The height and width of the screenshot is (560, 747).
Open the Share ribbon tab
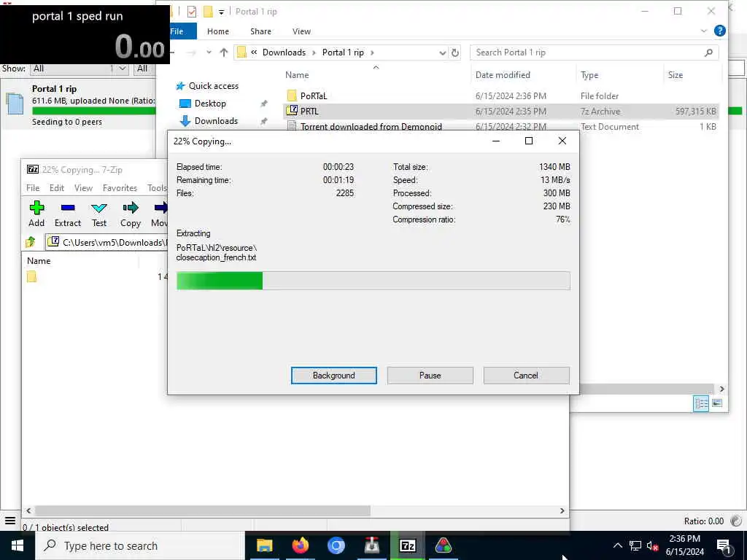(x=260, y=31)
